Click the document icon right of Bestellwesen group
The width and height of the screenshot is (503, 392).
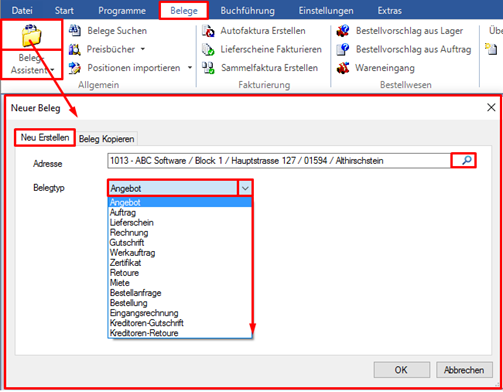[x=491, y=49]
